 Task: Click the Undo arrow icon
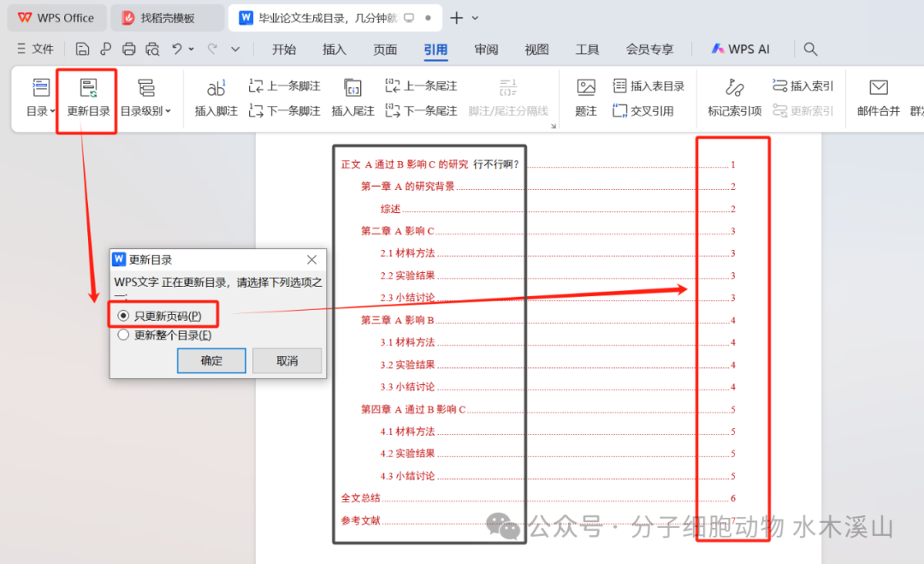click(177, 49)
